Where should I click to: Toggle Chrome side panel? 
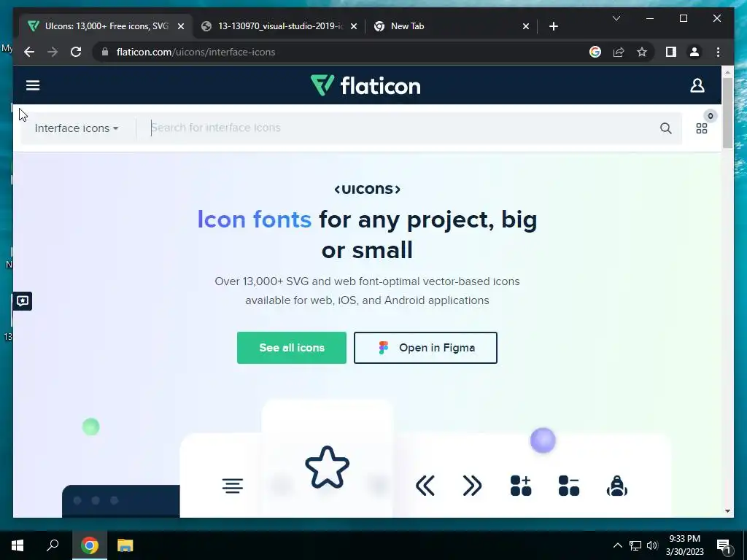click(671, 52)
